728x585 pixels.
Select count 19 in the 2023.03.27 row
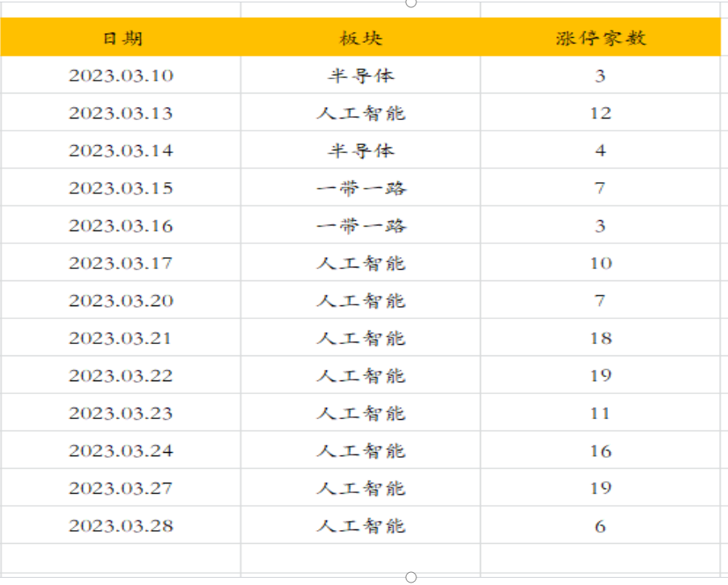600,488
